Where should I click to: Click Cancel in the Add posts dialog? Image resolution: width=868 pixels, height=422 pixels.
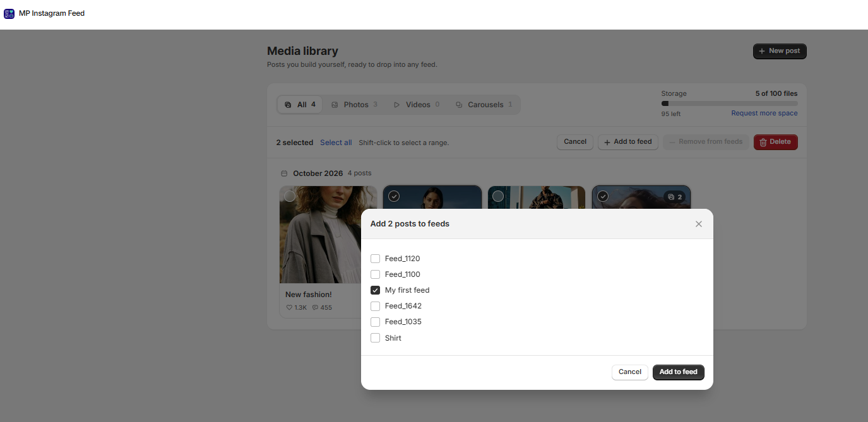tap(630, 372)
